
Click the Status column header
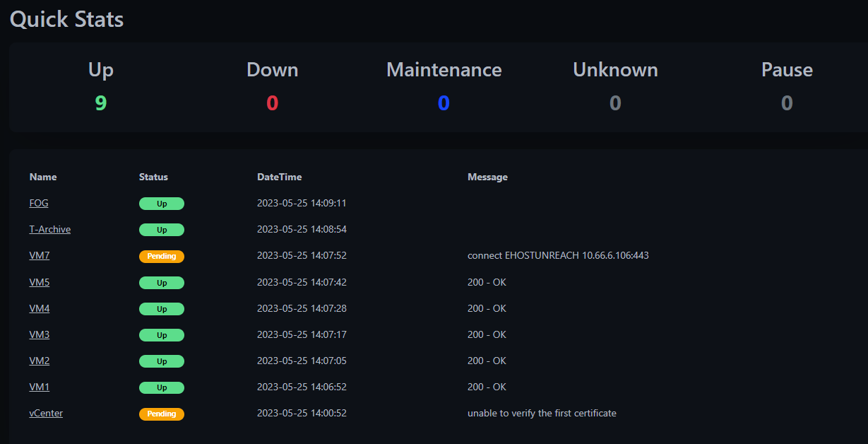(x=153, y=177)
